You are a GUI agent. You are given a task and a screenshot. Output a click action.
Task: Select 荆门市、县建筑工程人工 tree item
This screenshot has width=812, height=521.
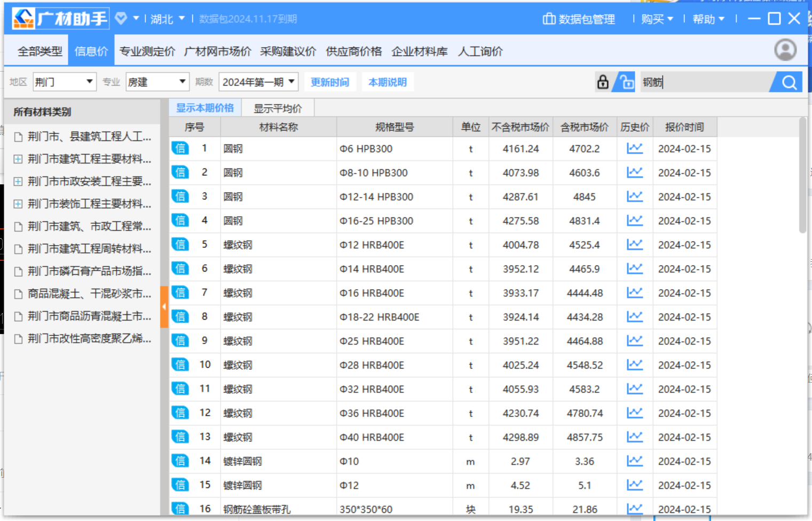point(83,137)
